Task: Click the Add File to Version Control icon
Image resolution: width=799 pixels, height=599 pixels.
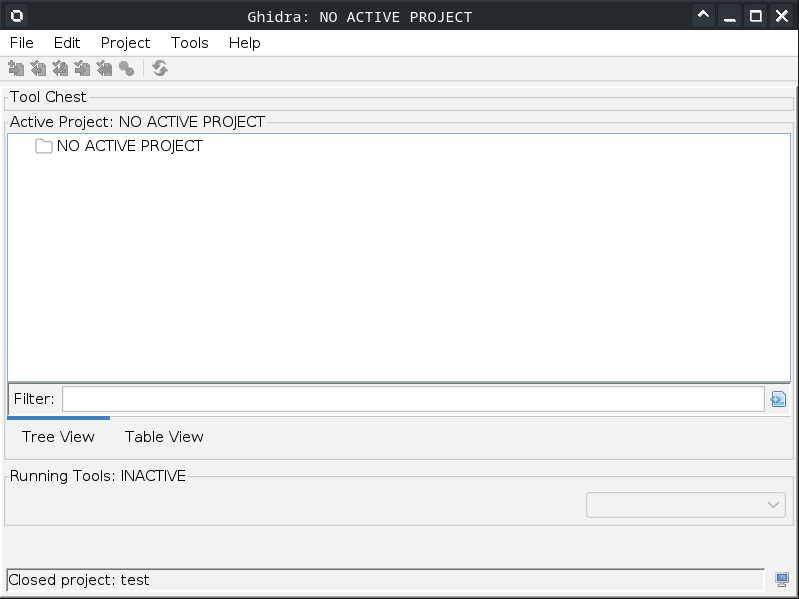Action: pos(16,68)
